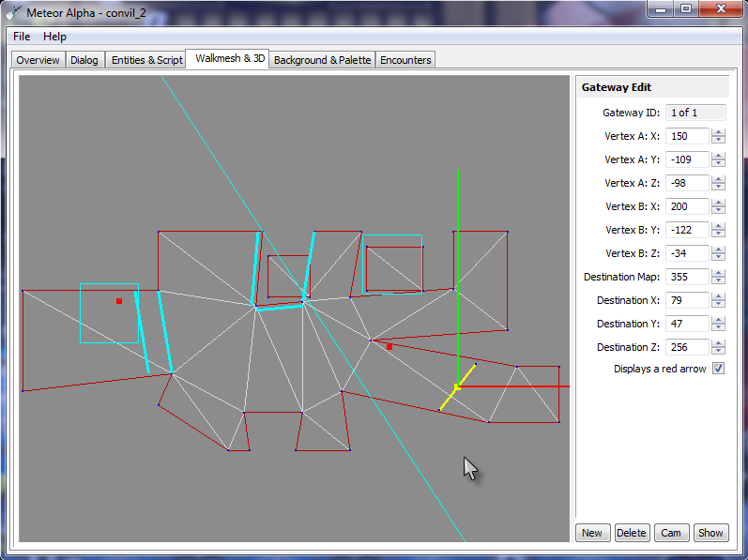748x560 pixels.
Task: Click the Destination Map spinner arrows
Action: (718, 277)
